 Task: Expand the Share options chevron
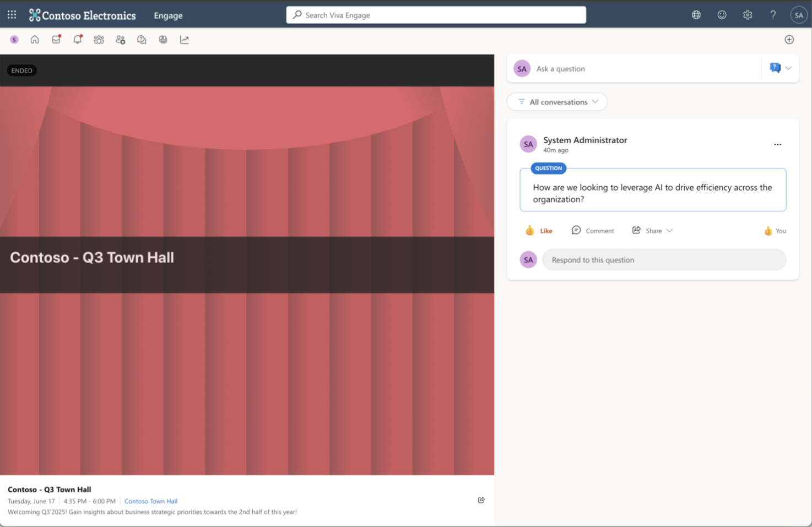click(669, 230)
